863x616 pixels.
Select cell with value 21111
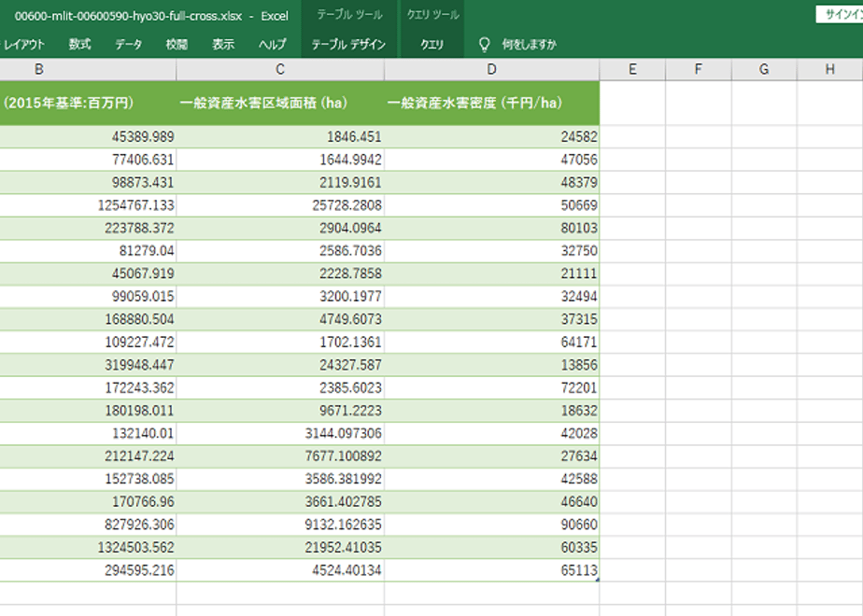[x=491, y=273]
